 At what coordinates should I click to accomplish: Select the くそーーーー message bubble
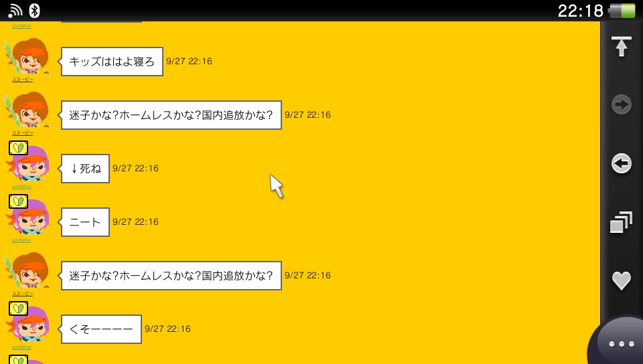pyautogui.click(x=101, y=329)
